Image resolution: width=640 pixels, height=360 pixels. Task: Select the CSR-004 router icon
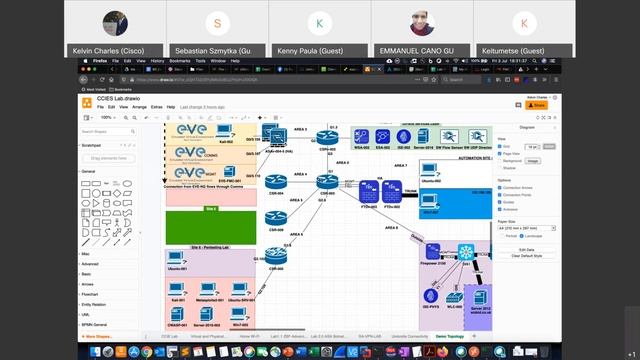click(276, 182)
